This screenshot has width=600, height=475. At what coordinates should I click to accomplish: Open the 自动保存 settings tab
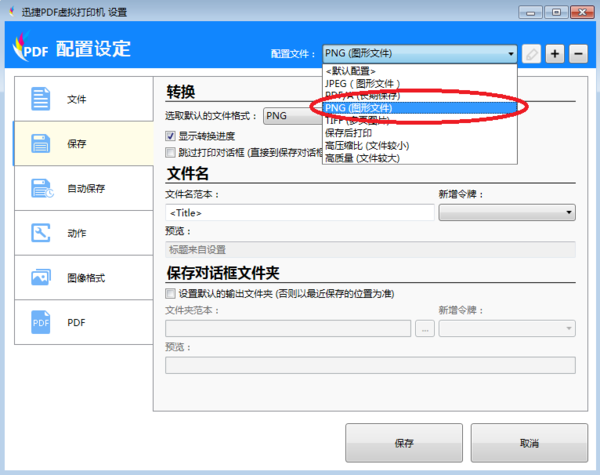pos(84,188)
